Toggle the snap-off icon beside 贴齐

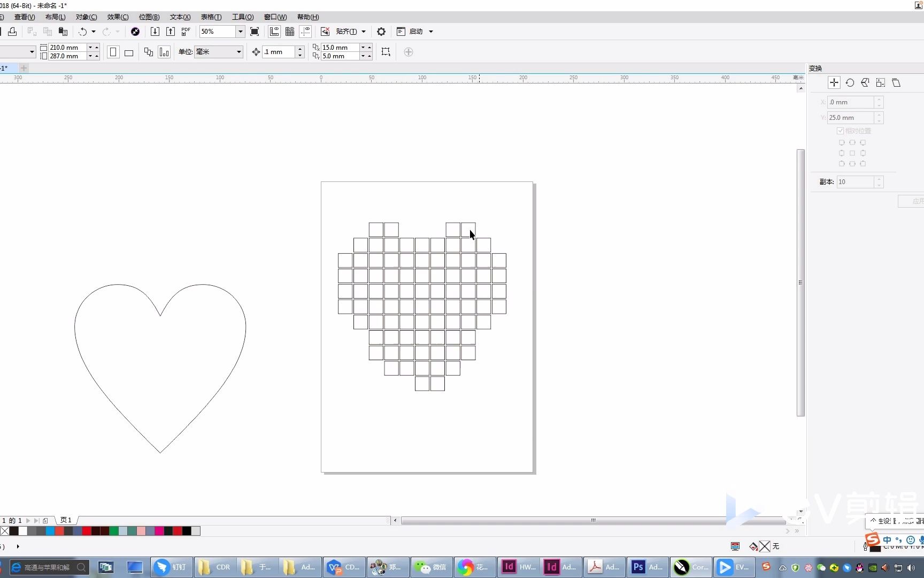[x=325, y=32]
